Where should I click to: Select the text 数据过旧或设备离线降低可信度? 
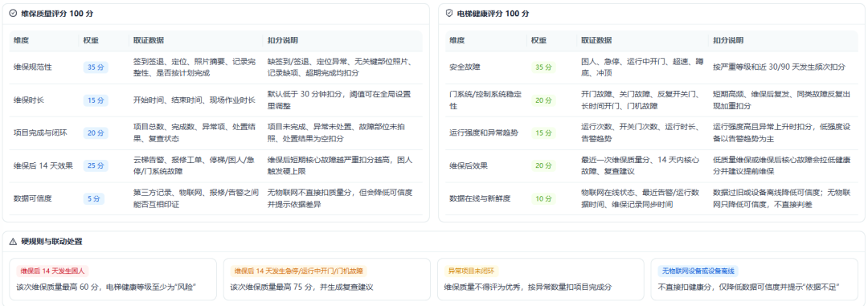tap(767, 192)
